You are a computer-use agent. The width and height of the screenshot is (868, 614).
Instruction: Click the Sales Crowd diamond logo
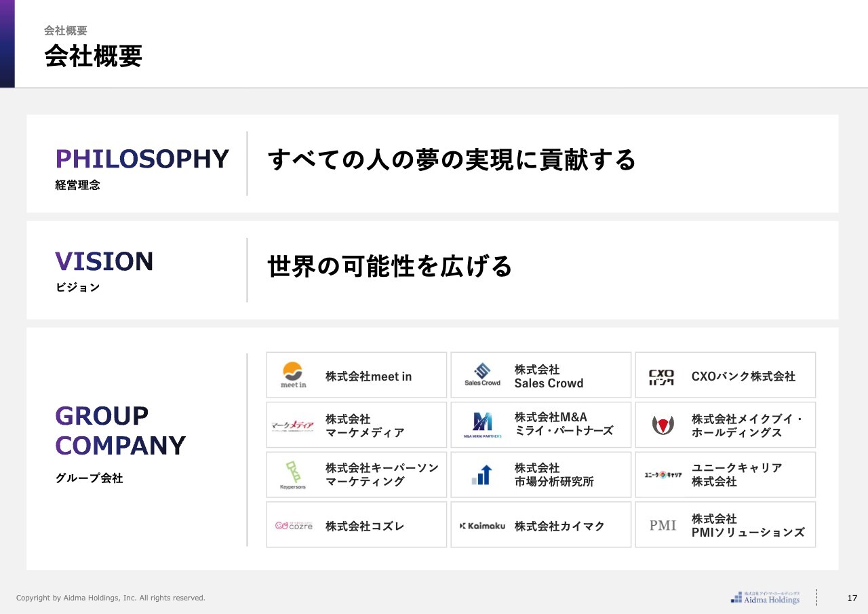(x=482, y=375)
